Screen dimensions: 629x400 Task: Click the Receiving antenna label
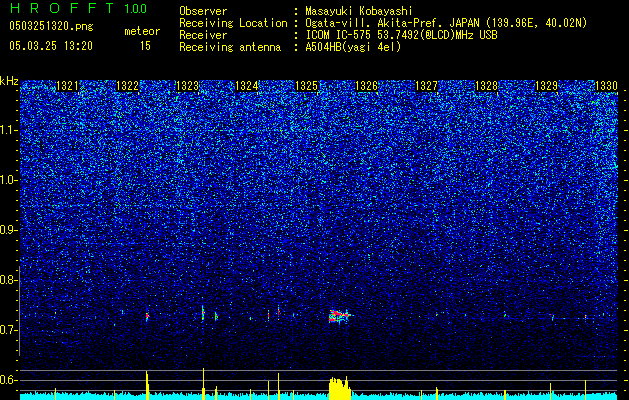pyautogui.click(x=230, y=47)
